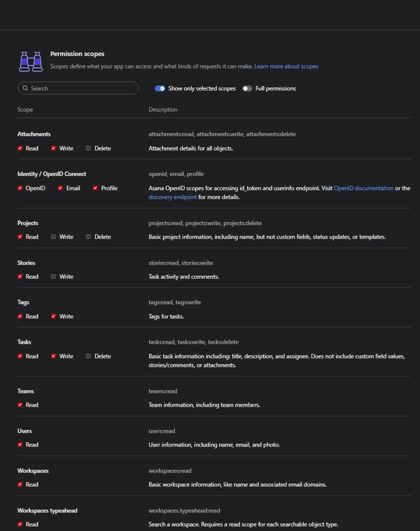The image size is (420, 531).
Task: Click the magnifier icon in search box
Action: point(25,88)
